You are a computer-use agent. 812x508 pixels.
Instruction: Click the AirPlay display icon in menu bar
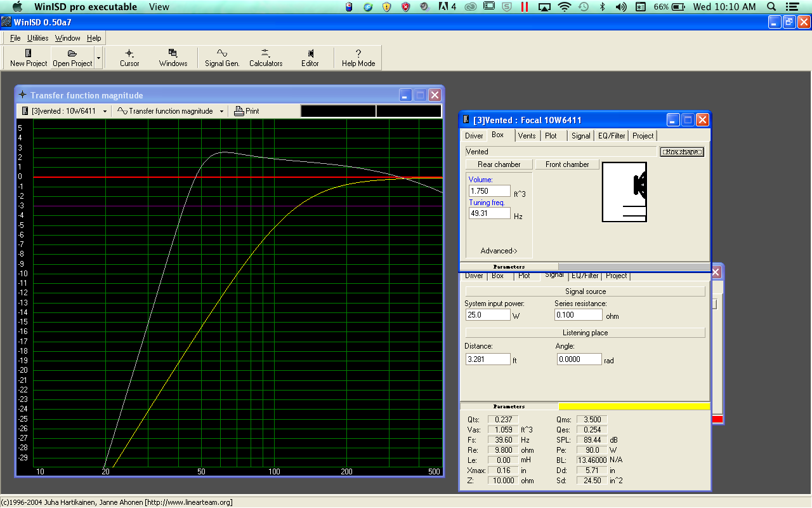pos(544,7)
